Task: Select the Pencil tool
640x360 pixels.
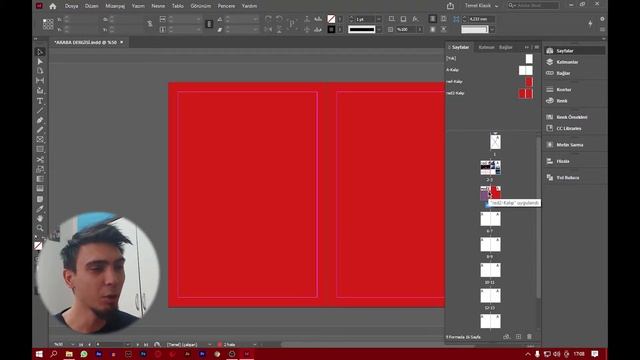Action: 40,130
